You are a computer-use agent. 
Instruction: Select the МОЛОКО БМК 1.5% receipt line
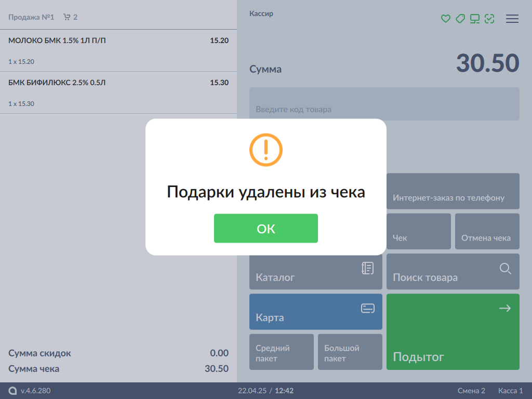point(118,50)
